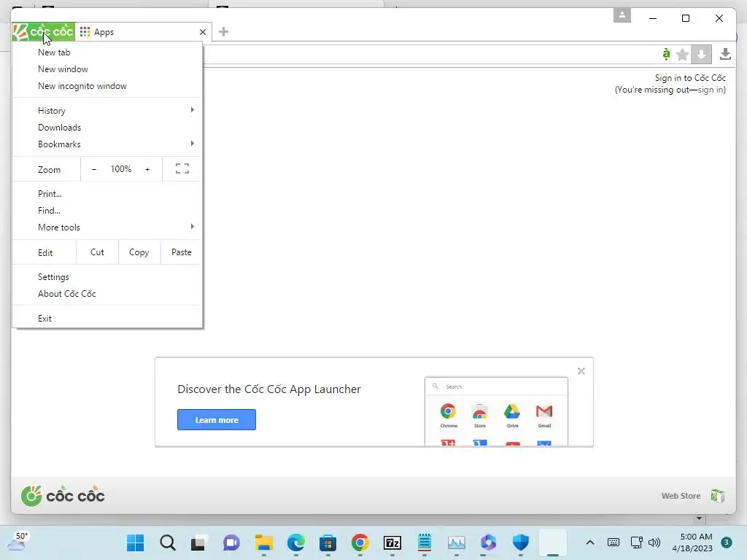Click the grey media download arrow button
Image resolution: width=747 pixels, height=560 pixels.
[x=701, y=54]
